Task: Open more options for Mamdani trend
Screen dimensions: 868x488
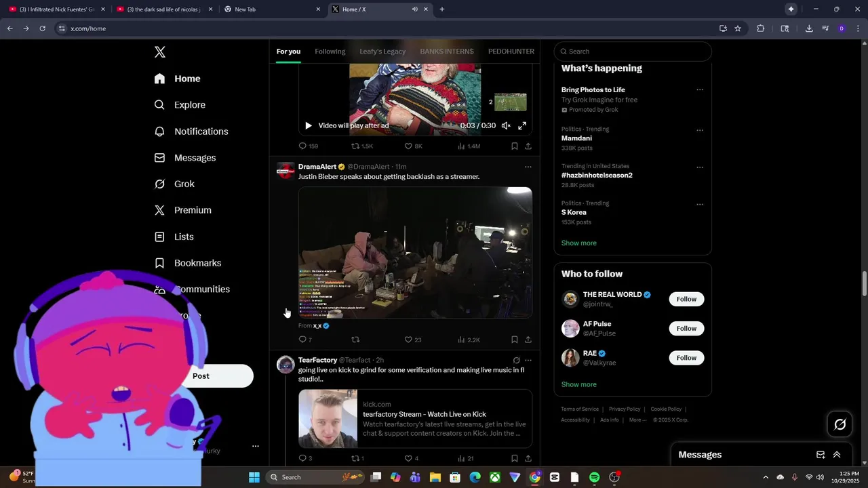Action: (x=700, y=130)
